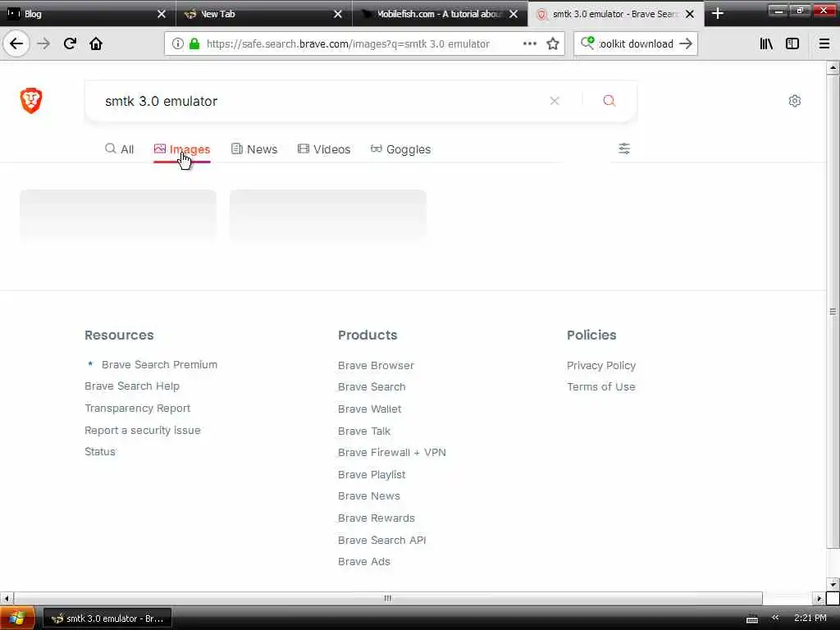
Task: Open Brave Search Premium link
Action: pyautogui.click(x=159, y=364)
